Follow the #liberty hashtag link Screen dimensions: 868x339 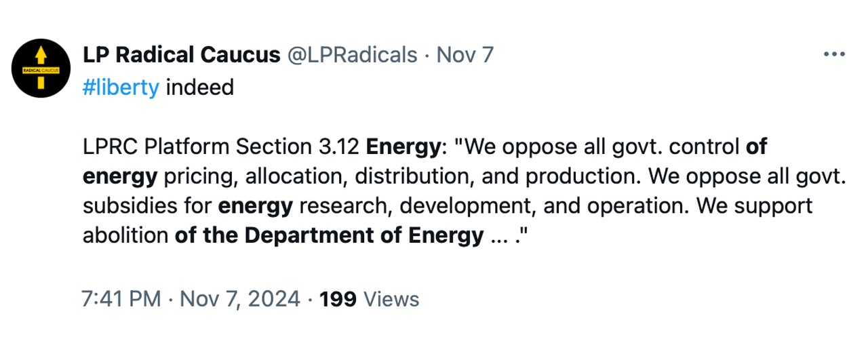[x=121, y=88]
